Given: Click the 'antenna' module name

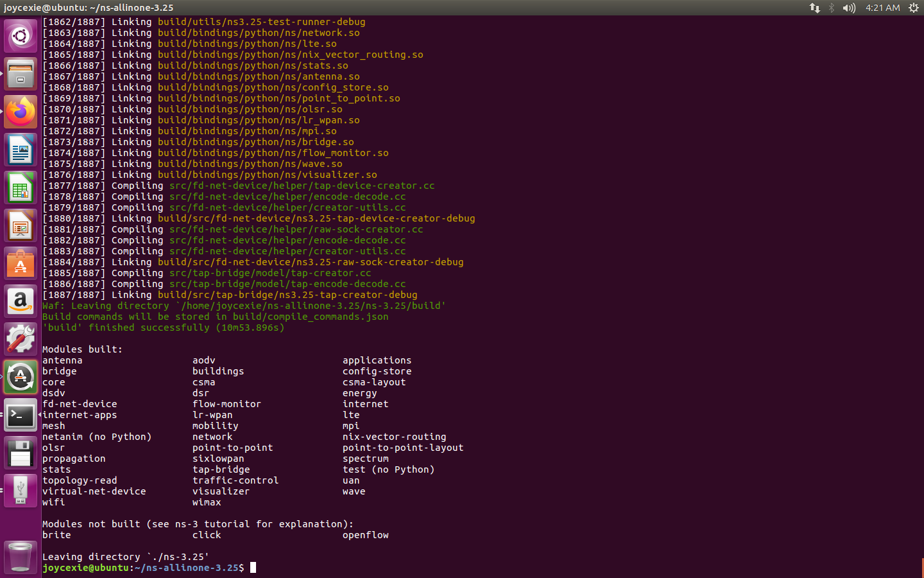Looking at the screenshot, I should pyautogui.click(x=62, y=360).
